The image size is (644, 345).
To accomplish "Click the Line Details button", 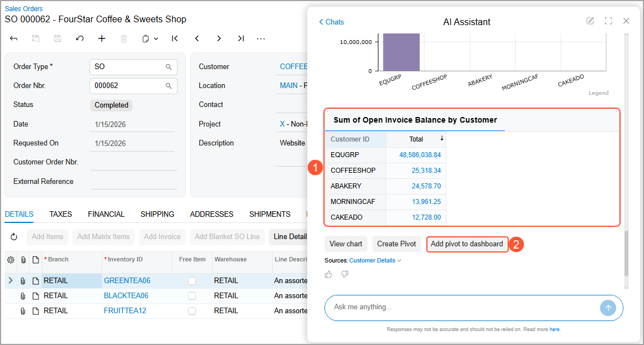I will click(288, 236).
